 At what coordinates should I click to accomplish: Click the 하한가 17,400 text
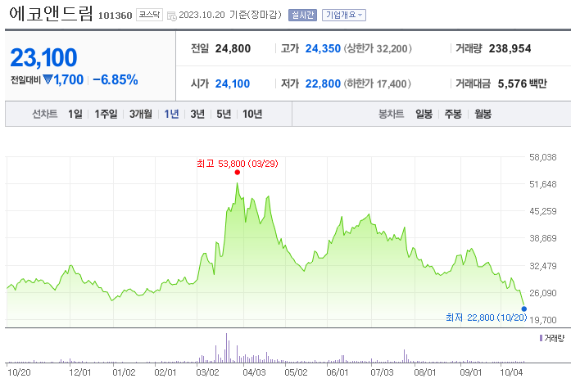pyautogui.click(x=378, y=84)
